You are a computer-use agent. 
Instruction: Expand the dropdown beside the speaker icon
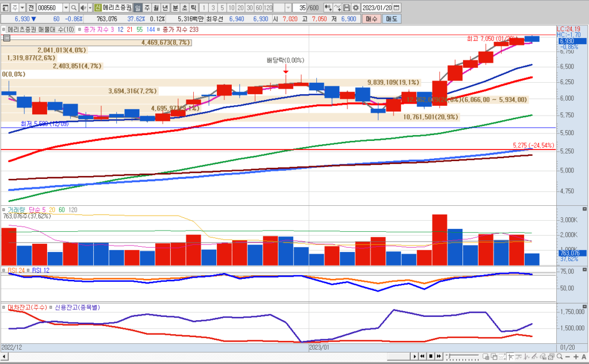[x=90, y=8]
